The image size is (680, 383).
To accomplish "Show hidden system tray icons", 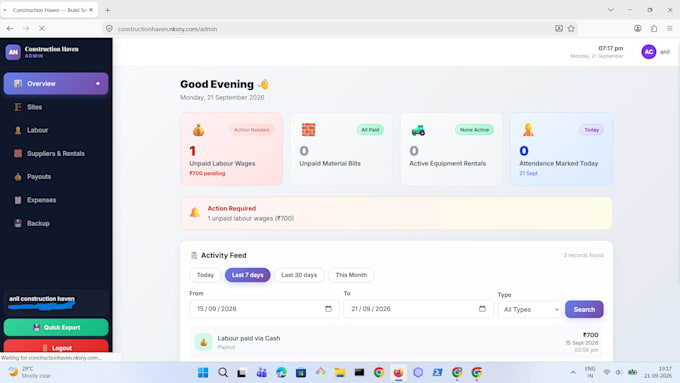I will click(x=573, y=373).
